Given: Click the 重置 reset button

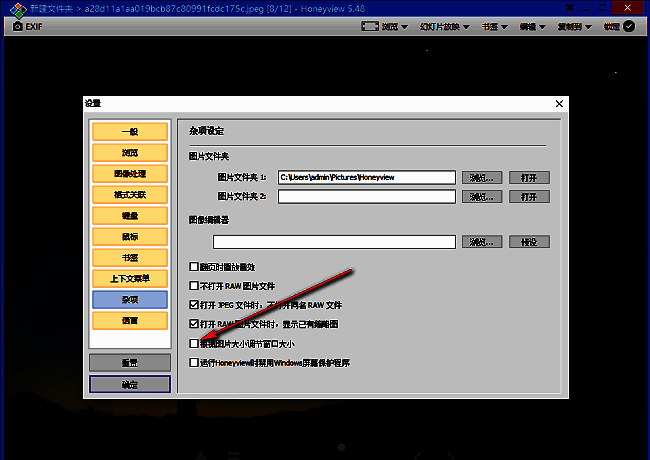Looking at the screenshot, I should (130, 363).
